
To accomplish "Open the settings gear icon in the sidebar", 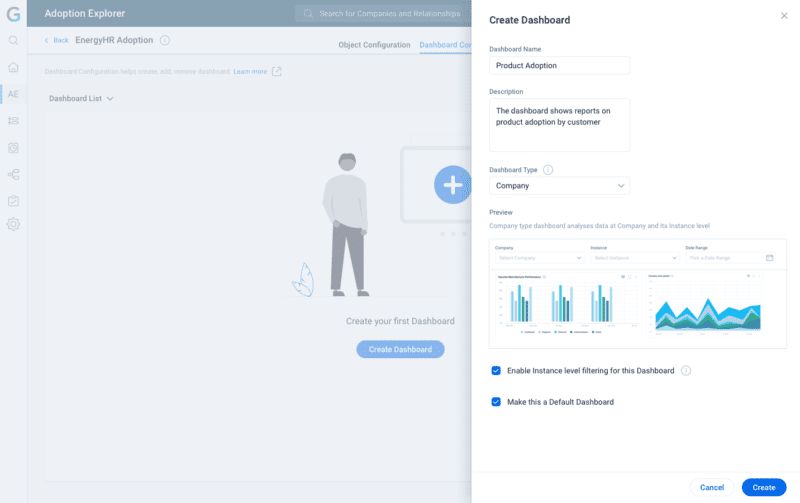I will (13, 224).
